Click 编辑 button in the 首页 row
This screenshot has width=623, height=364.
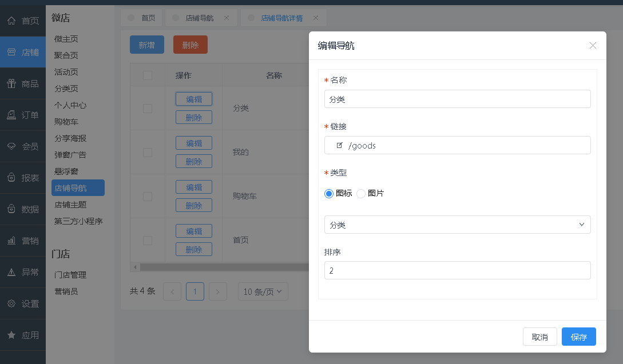[194, 231]
